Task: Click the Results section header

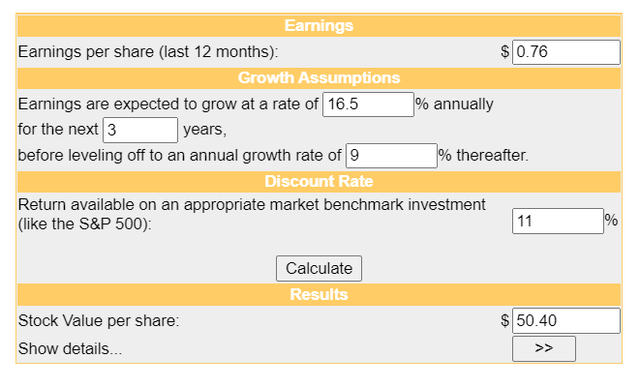Action: [319, 295]
